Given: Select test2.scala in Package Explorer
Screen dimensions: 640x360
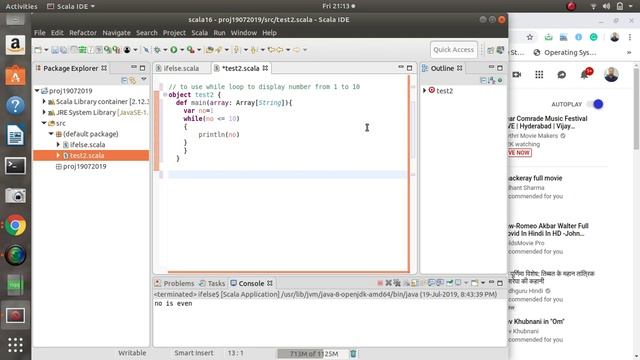Looking at the screenshot, I should [x=91, y=156].
